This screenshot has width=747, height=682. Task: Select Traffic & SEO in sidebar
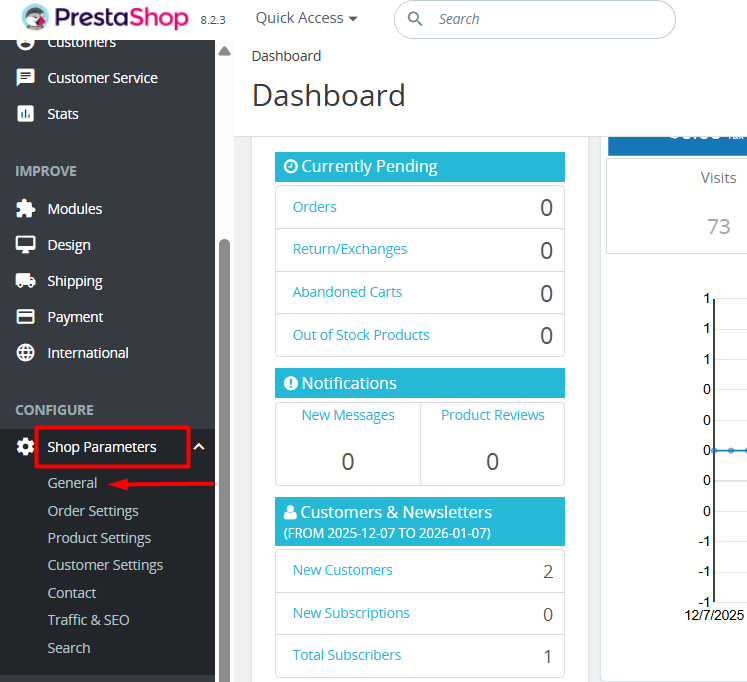tap(88, 620)
